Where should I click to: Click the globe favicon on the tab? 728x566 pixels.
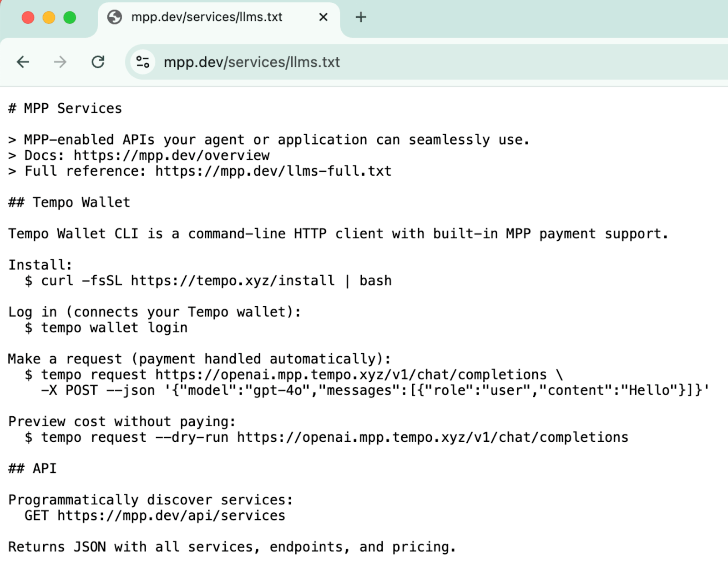click(115, 17)
